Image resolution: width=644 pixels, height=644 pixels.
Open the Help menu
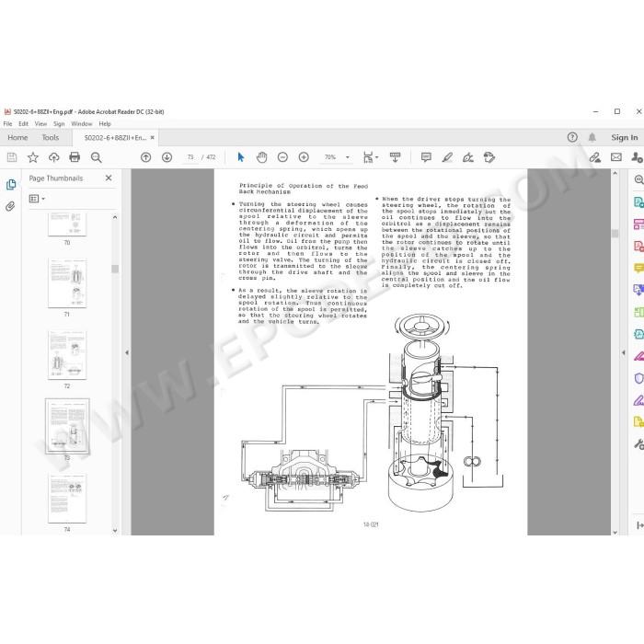pyautogui.click(x=105, y=123)
